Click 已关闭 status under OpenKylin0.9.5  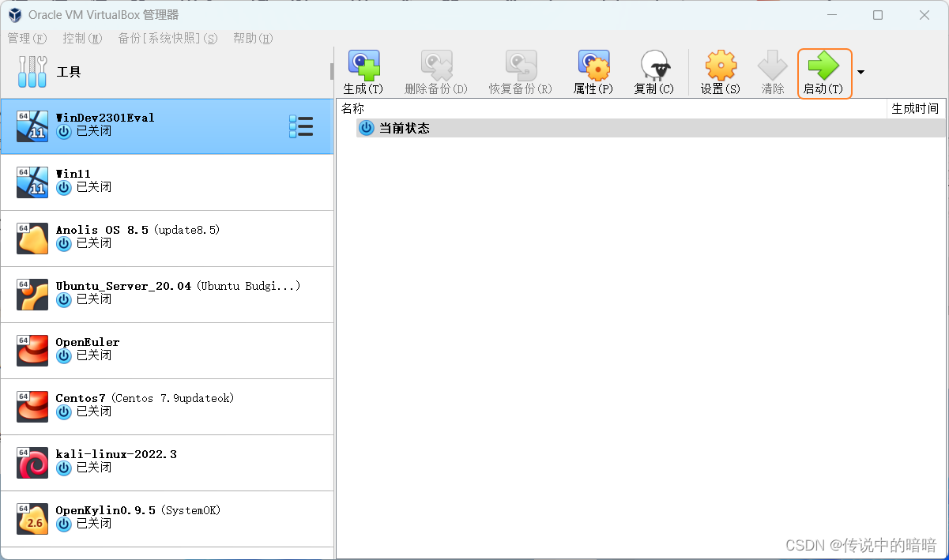coord(94,524)
